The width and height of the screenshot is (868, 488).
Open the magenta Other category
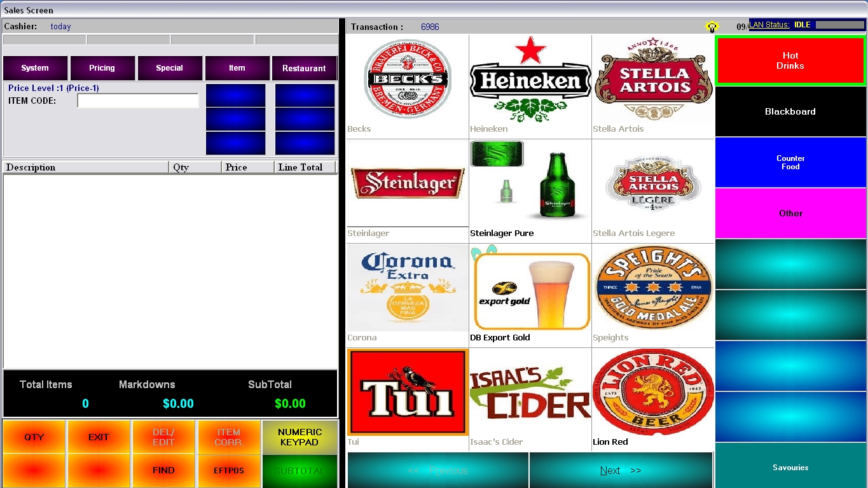(790, 213)
